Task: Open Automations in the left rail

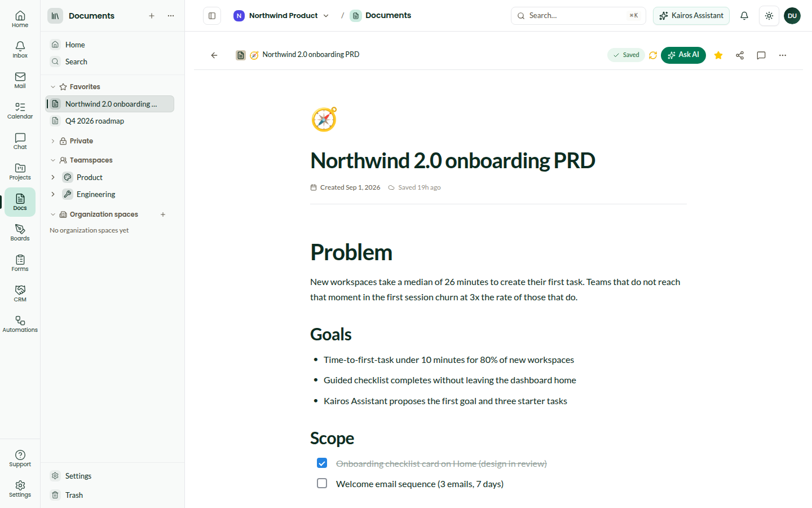Action: 20,324
